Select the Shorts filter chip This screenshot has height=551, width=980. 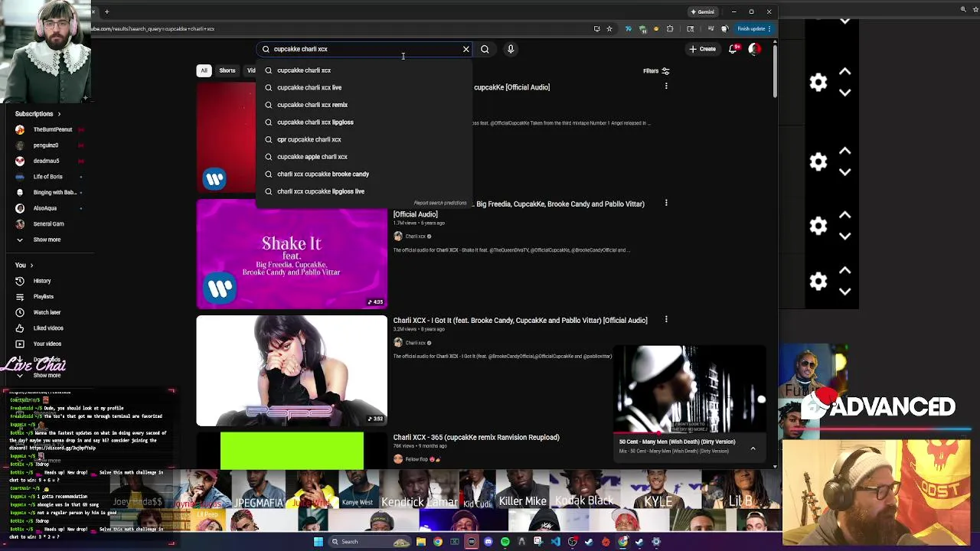tap(227, 70)
